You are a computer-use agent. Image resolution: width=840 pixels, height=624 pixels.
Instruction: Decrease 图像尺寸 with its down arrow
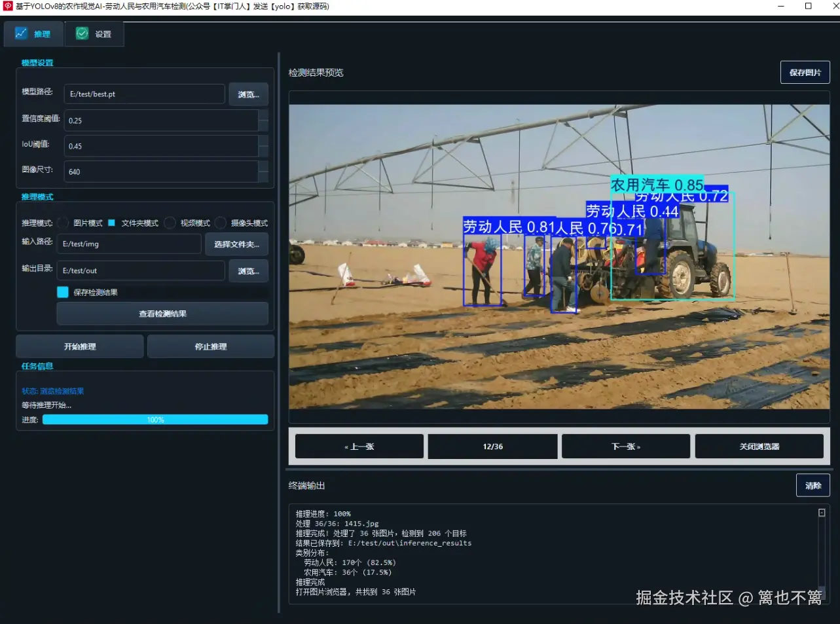(x=263, y=177)
